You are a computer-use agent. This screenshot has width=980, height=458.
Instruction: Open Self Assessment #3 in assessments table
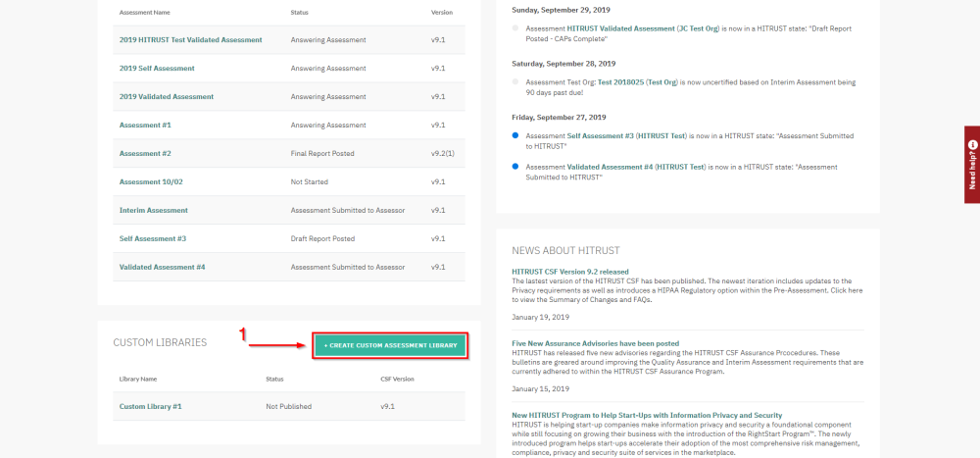(153, 238)
